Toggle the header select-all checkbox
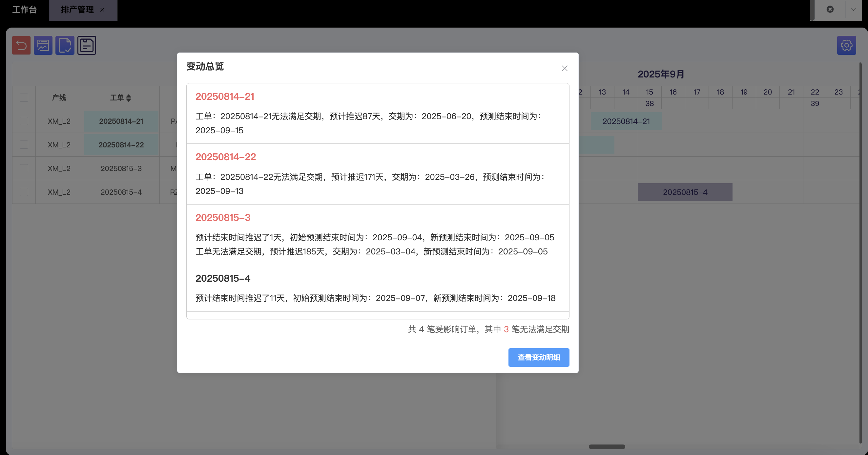 24,98
